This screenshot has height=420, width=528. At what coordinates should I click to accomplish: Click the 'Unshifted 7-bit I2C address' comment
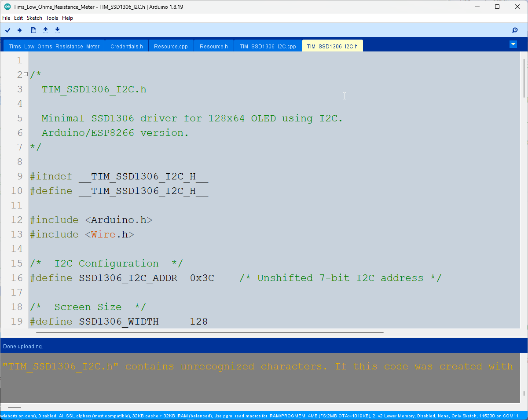(341, 278)
